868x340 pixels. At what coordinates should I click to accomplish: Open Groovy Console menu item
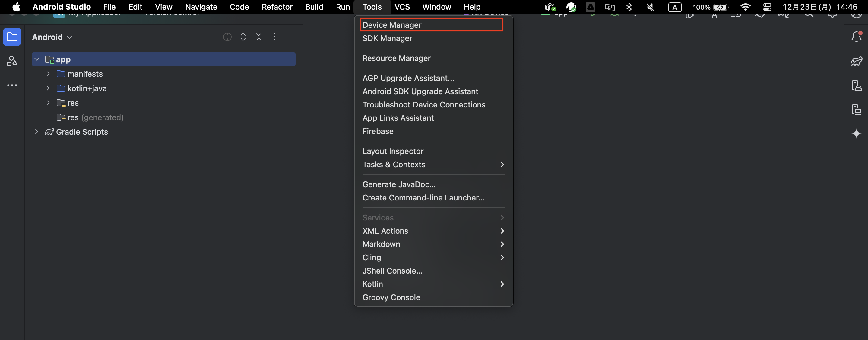433,297
